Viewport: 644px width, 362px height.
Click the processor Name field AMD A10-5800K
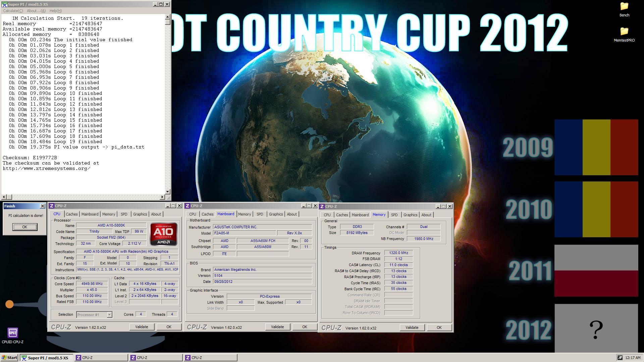111,225
